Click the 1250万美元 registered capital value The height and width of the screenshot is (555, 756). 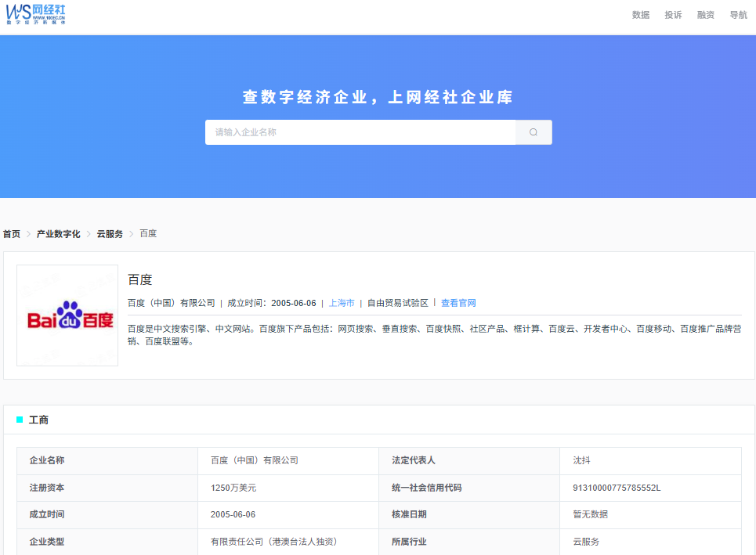(x=233, y=488)
